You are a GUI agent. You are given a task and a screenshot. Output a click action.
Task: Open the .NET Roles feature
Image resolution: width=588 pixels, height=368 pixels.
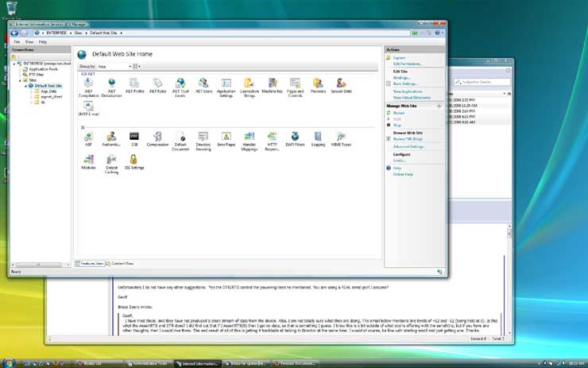point(157,86)
